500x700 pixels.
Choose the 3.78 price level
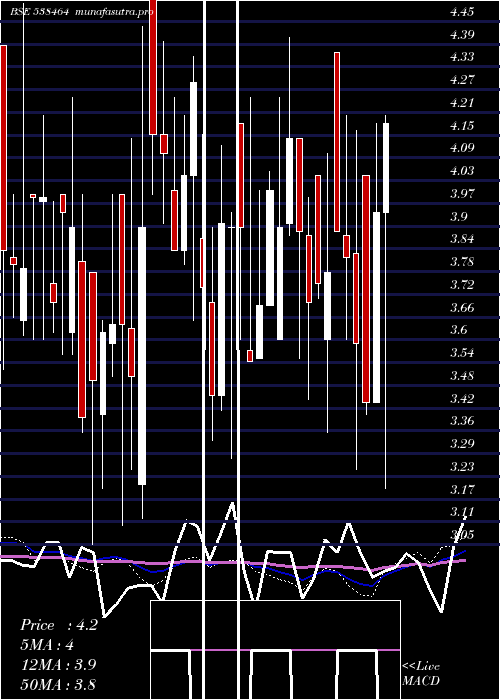point(462,262)
